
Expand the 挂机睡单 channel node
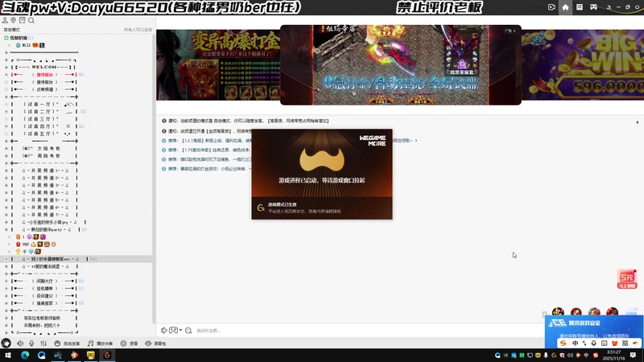tap(6, 289)
